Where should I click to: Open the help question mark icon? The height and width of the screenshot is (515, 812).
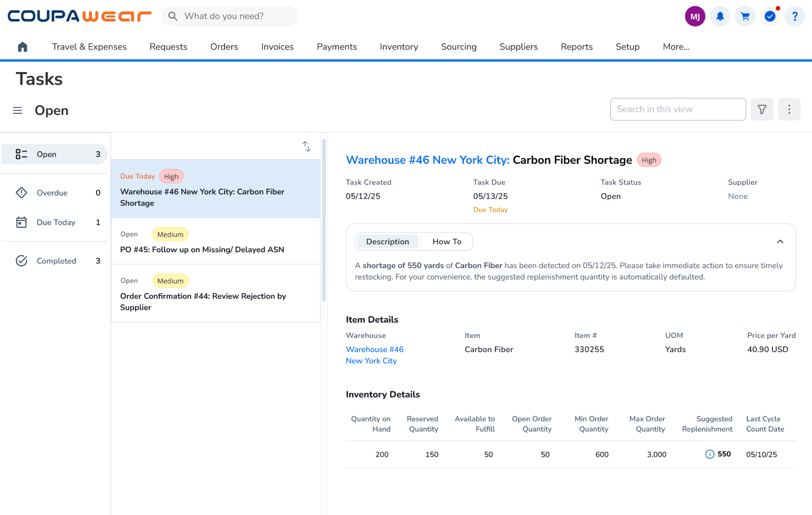(x=795, y=16)
